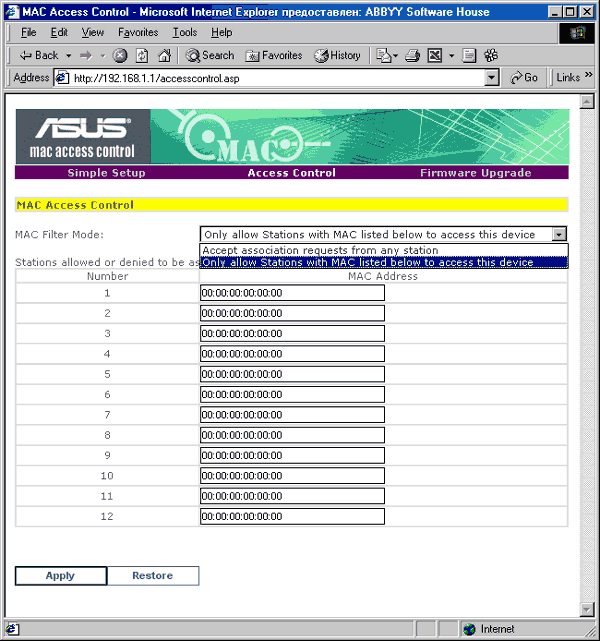The height and width of the screenshot is (641, 600).
Task: Click the Discuss toolbar icon
Action: pos(469,55)
